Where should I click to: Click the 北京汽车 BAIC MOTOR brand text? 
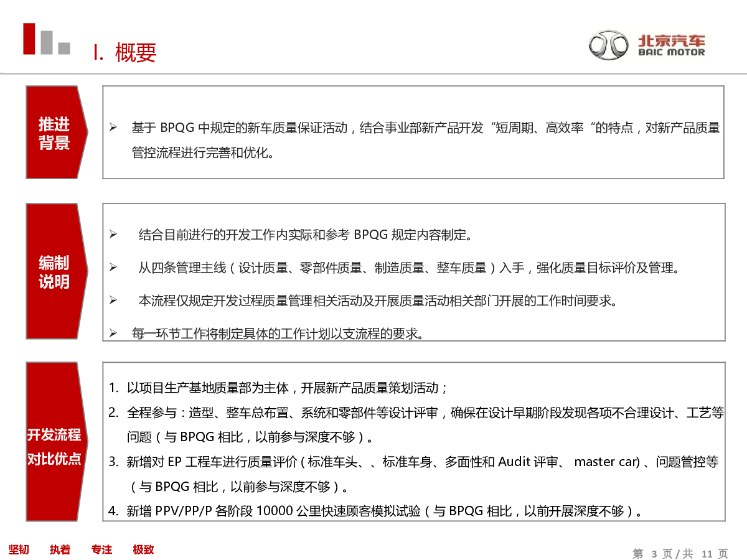click(x=671, y=45)
